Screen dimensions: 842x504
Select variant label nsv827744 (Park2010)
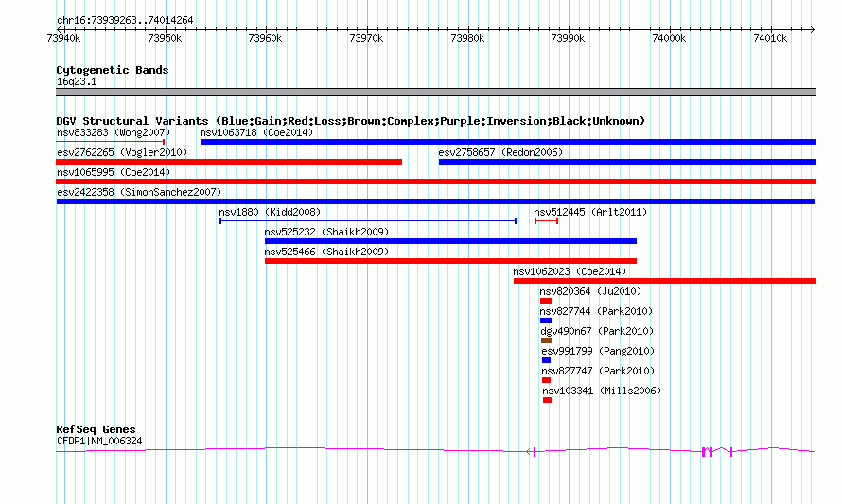(x=596, y=311)
